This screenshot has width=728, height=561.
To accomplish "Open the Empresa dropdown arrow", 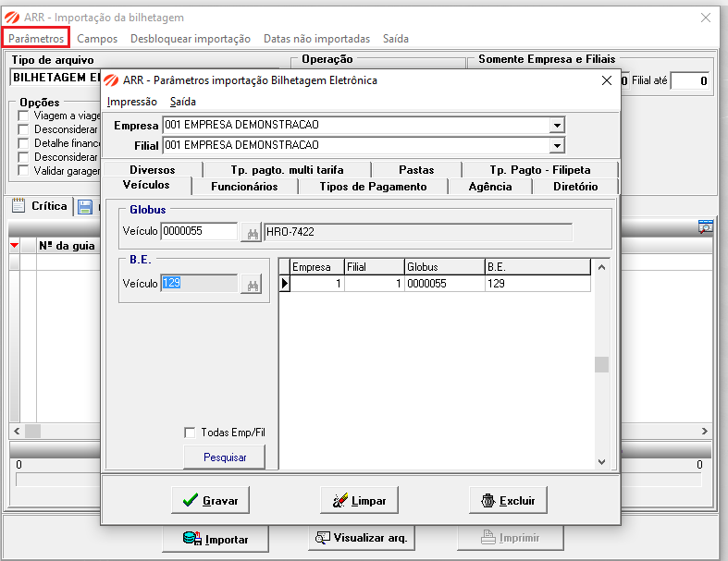I will coord(557,125).
